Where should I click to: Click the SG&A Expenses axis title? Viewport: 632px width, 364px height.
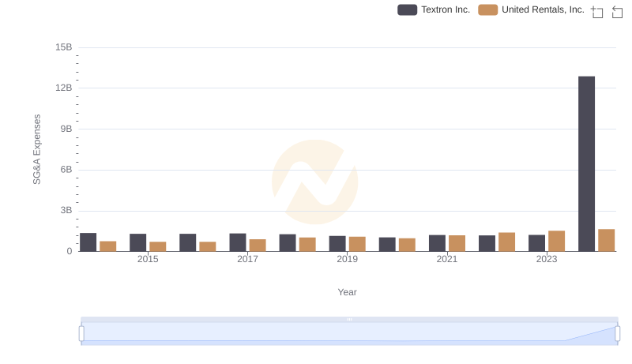tap(36, 149)
